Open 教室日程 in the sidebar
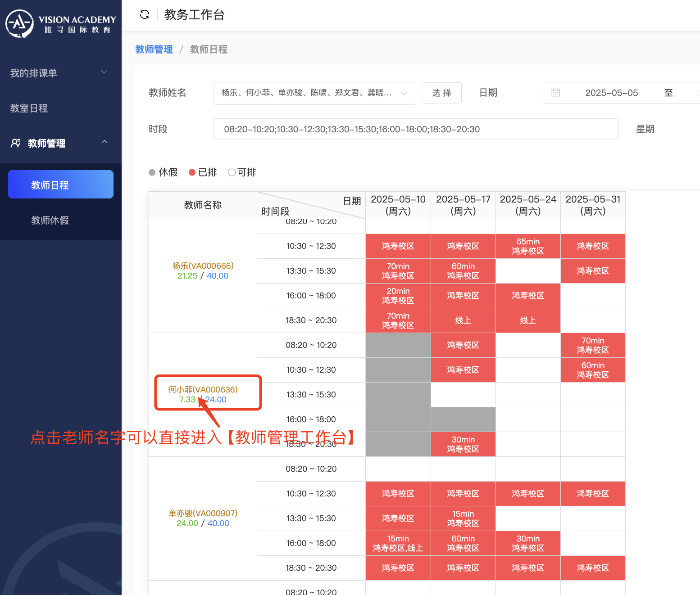The height and width of the screenshot is (595, 700). pyautogui.click(x=29, y=108)
